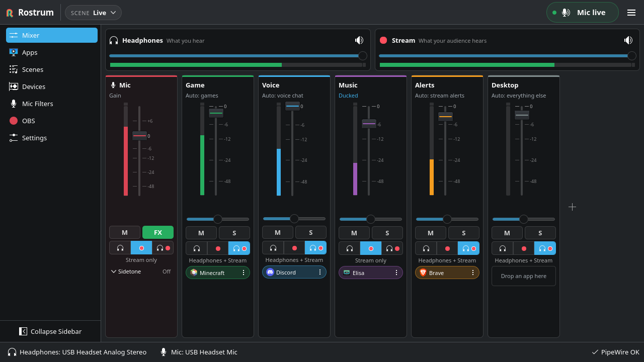
Task: Open the Apps sidebar page
Action: (x=52, y=52)
